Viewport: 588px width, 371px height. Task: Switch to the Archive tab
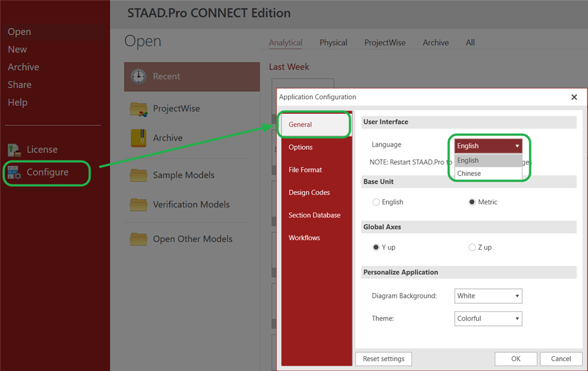click(436, 43)
